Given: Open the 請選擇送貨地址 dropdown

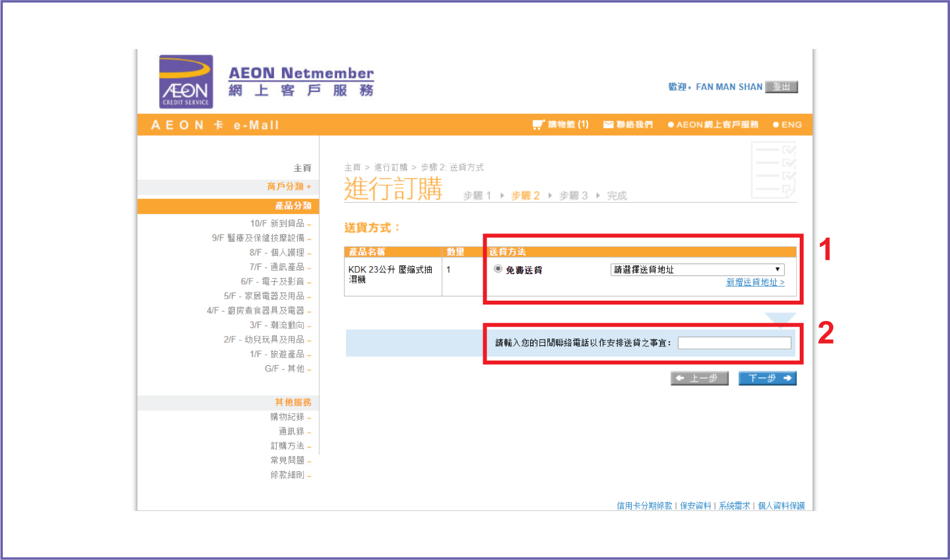Looking at the screenshot, I should [697, 270].
